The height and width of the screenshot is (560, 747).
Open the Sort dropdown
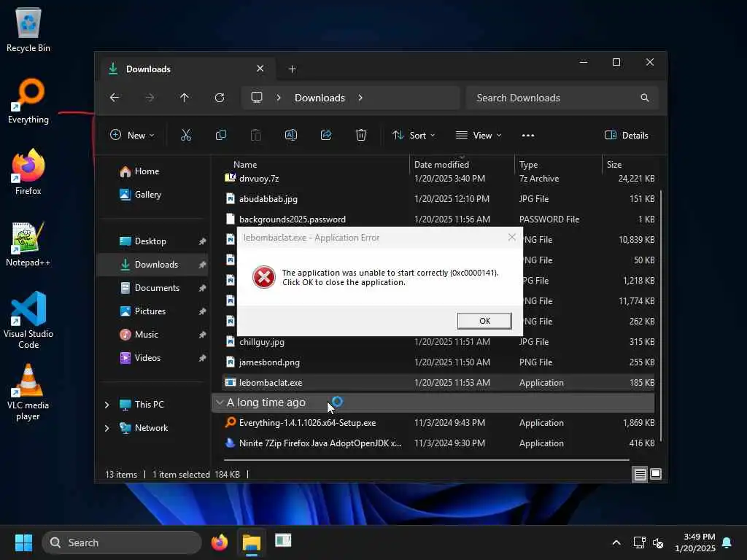point(414,135)
